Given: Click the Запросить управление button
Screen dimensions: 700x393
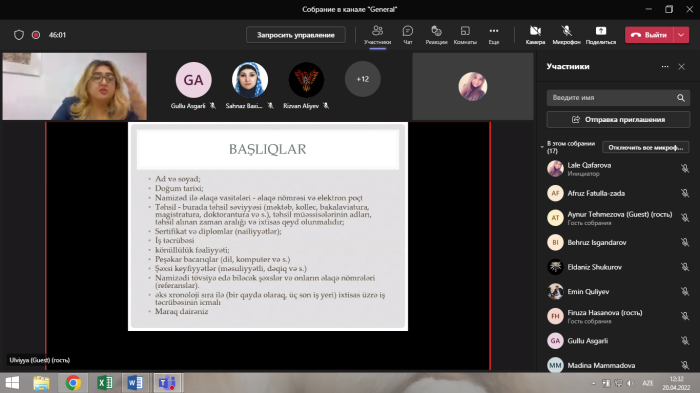Looking at the screenshot, I should coord(296,35).
